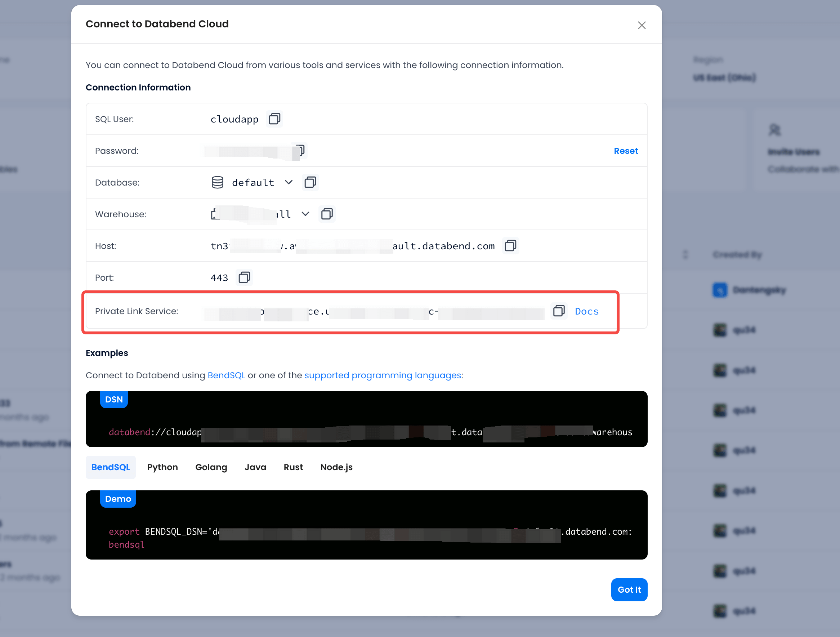Click the export BENDSQL_DSN demo line
Screen dimensions: 840x637
tap(370, 532)
